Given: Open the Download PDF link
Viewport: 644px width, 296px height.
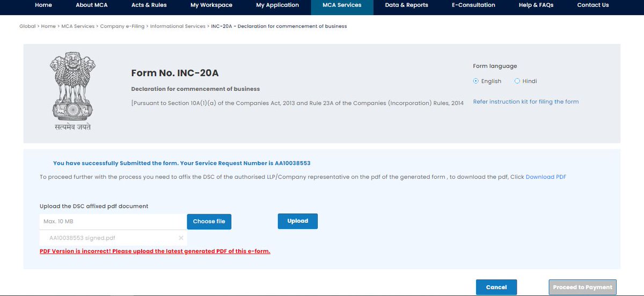Looking at the screenshot, I should (x=546, y=177).
